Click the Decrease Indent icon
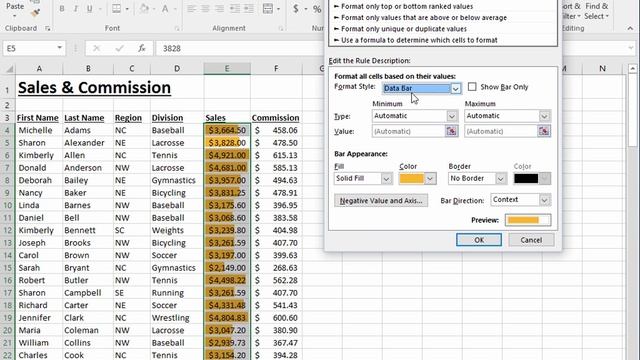Viewport: 640px width, 360px height. coord(235,9)
